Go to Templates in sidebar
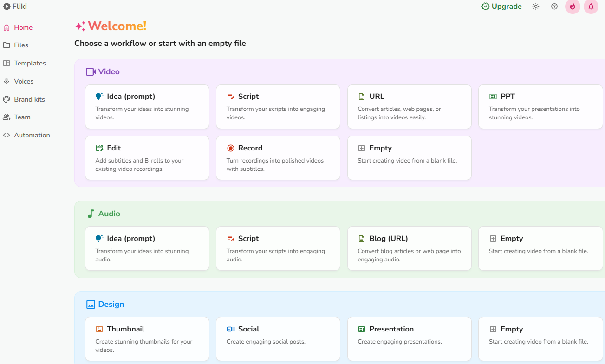Image resolution: width=605 pixels, height=364 pixels. pyautogui.click(x=30, y=63)
